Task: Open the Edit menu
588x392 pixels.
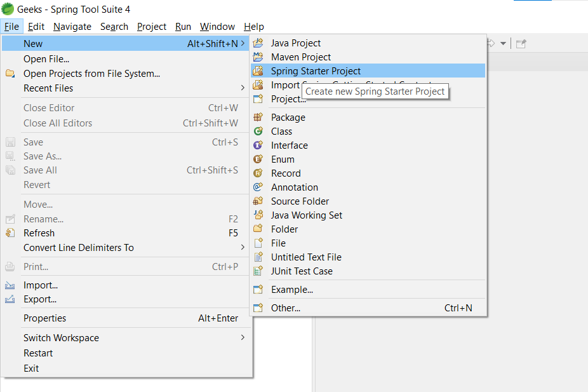Action: click(x=36, y=27)
